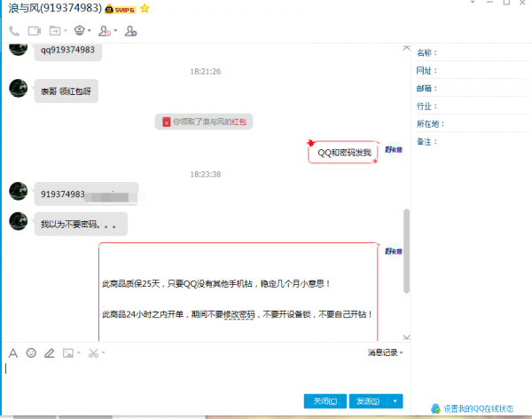The height and width of the screenshot is (419, 532).
Task: Click the 邮箱 field label
Action: point(426,89)
